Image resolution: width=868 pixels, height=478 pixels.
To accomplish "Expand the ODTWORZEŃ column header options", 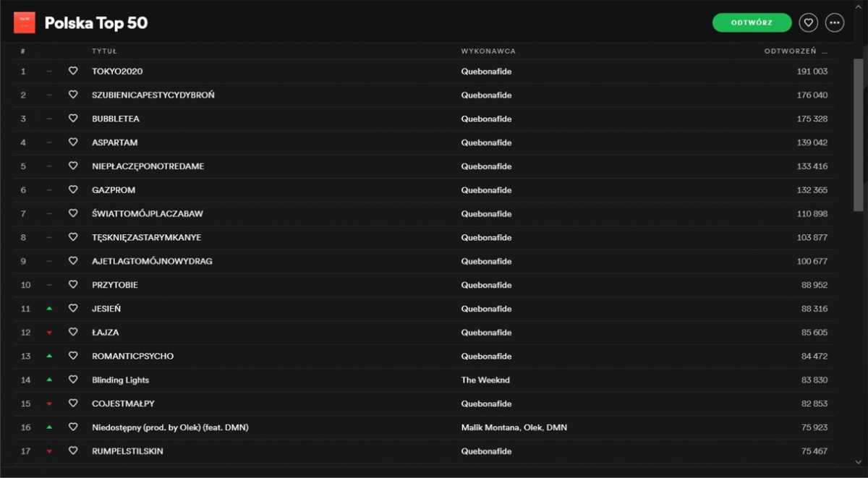I will click(825, 51).
